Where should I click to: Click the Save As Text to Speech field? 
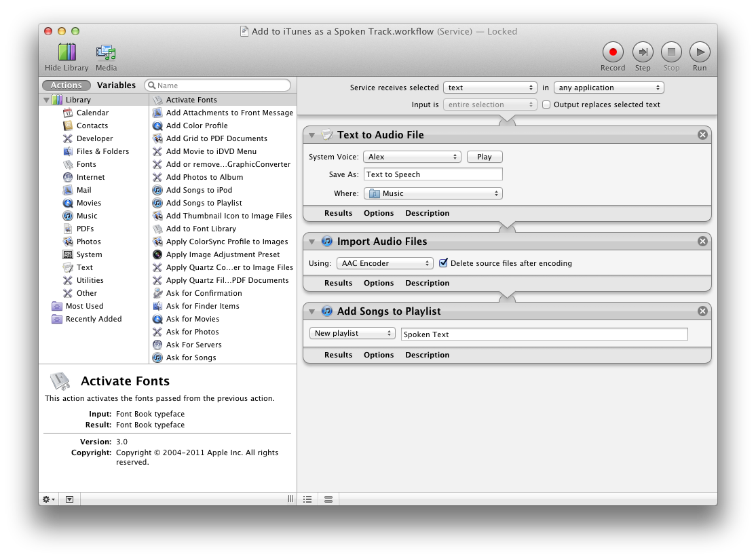click(434, 174)
